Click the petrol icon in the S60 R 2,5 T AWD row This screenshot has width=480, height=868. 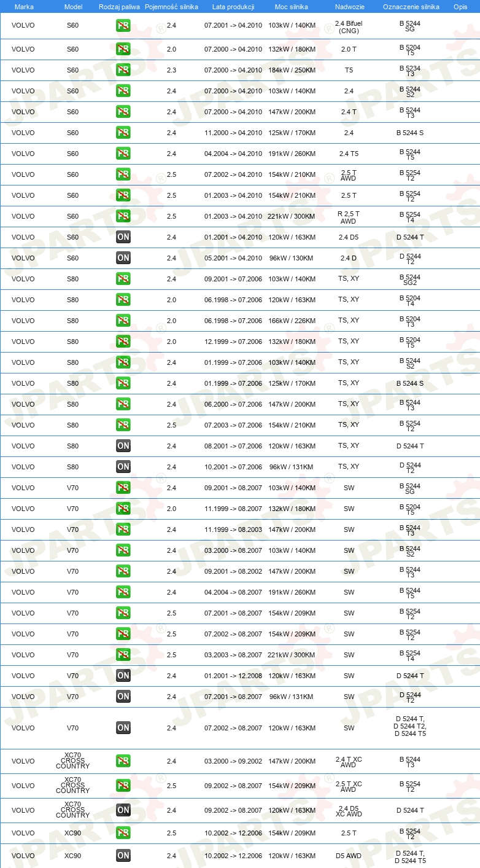[x=123, y=216]
